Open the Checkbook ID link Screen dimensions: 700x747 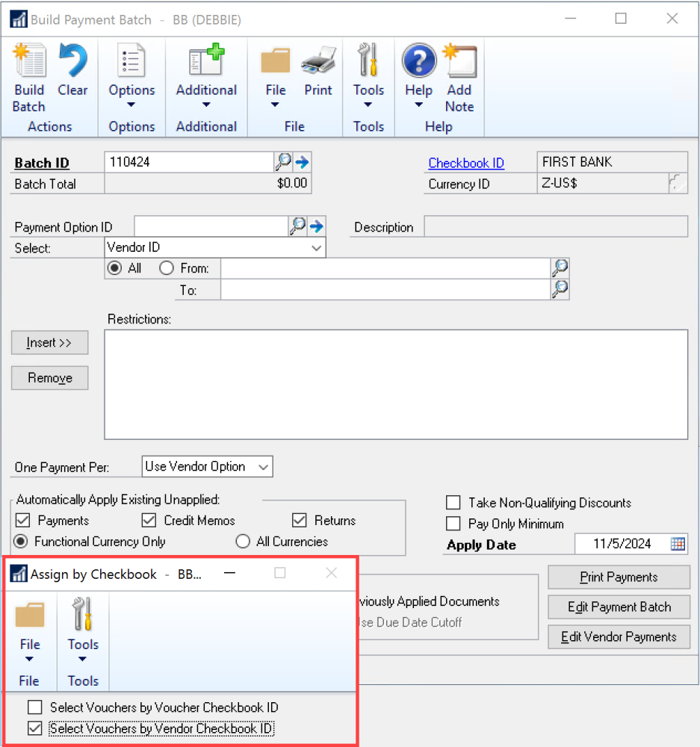coord(466,163)
